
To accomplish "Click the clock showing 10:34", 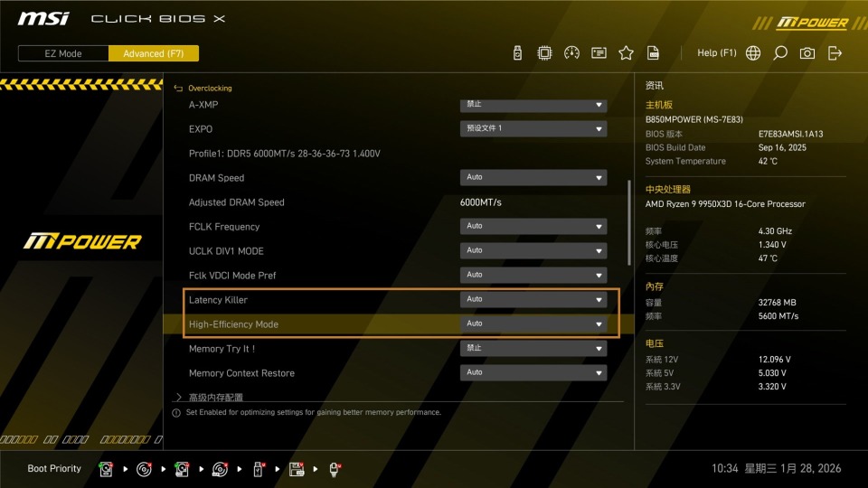I will pyautogui.click(x=724, y=469).
